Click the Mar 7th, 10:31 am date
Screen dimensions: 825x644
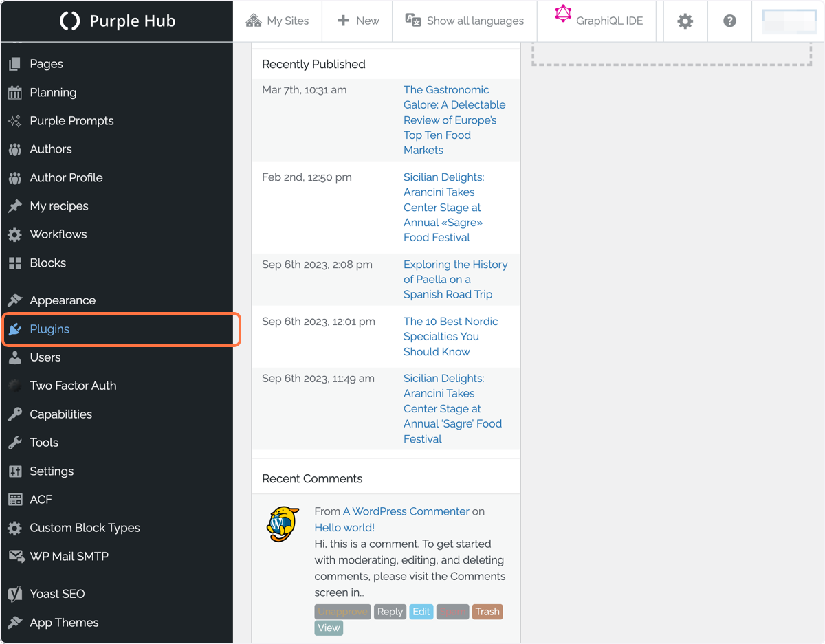click(x=305, y=90)
